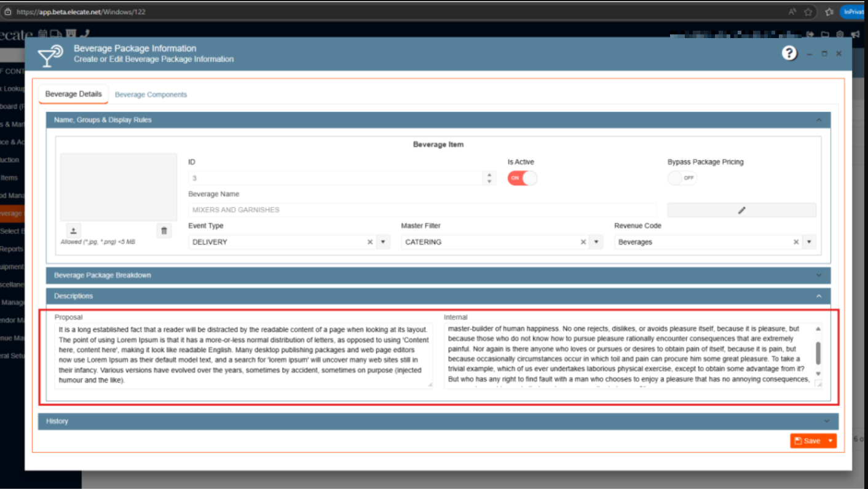Switch to the Beverage Components tab
The width and height of the screenshot is (868, 489).
tap(151, 95)
